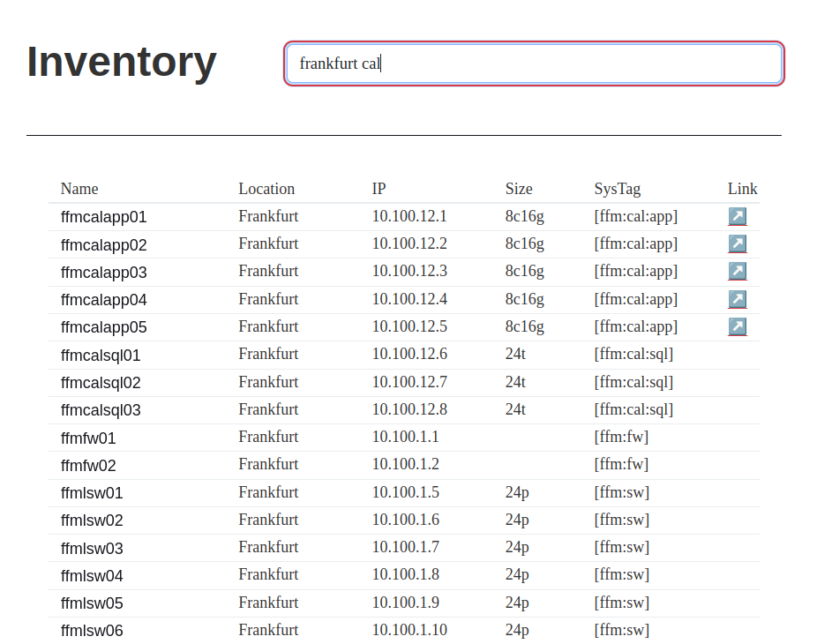Viewport: 817px width, 644px height.
Task: Click IP address 10.100.12.7
Action: (x=409, y=382)
